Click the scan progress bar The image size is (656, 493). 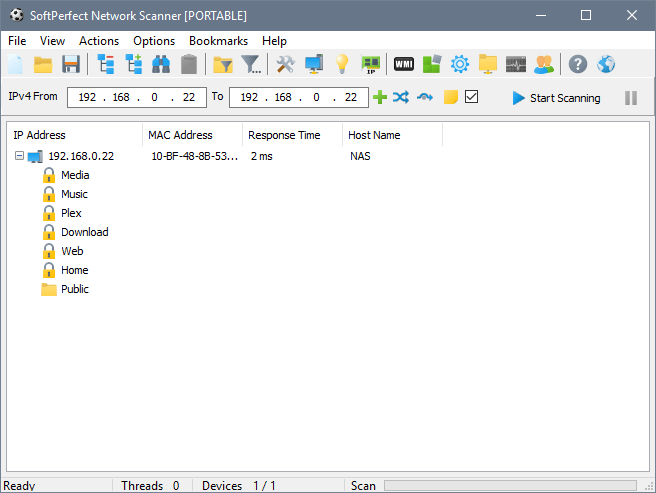click(510, 485)
